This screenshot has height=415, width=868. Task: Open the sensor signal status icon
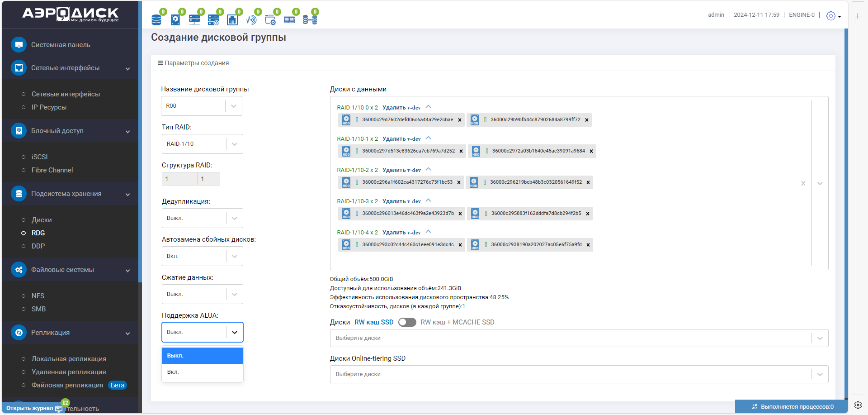coord(251,19)
